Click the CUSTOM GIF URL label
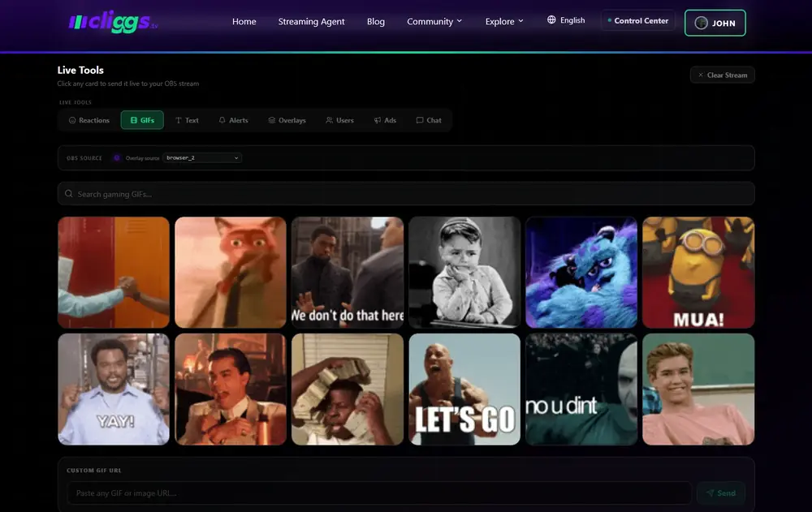812x512 pixels. [94, 471]
